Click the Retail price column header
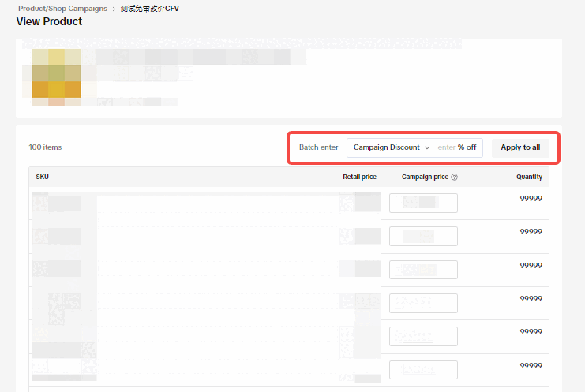This screenshot has width=585, height=392. 359,177
